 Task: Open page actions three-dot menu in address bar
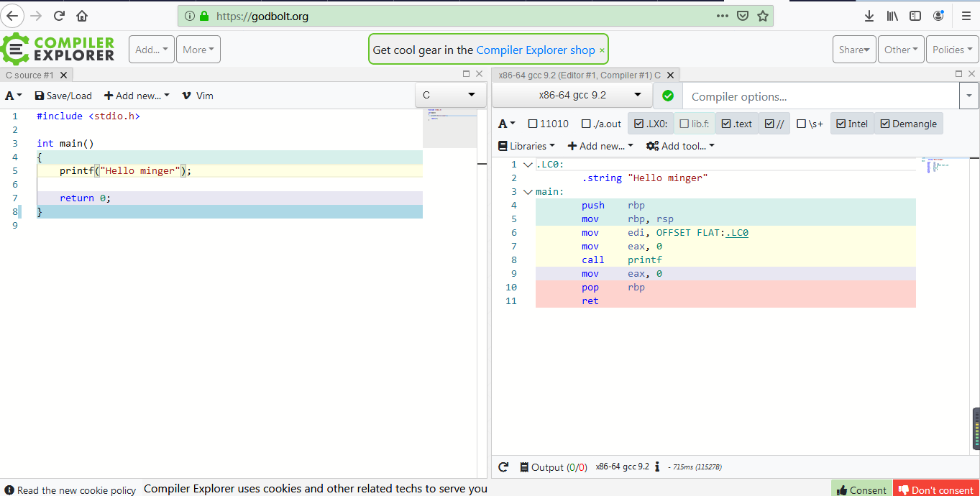(x=723, y=16)
